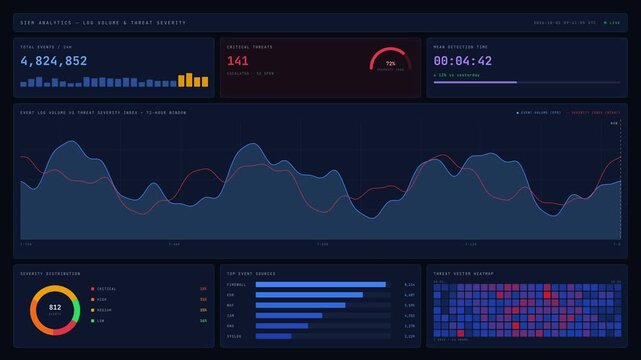This screenshot has height=360, width=641.
Task: Click the Medium severity legend swatch
Action: (92, 310)
